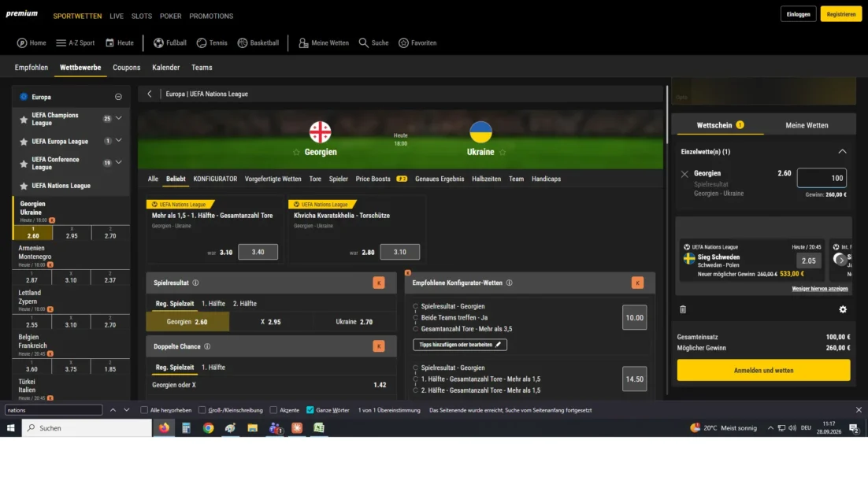
Task: Click Anmelden und wetten
Action: (763, 370)
